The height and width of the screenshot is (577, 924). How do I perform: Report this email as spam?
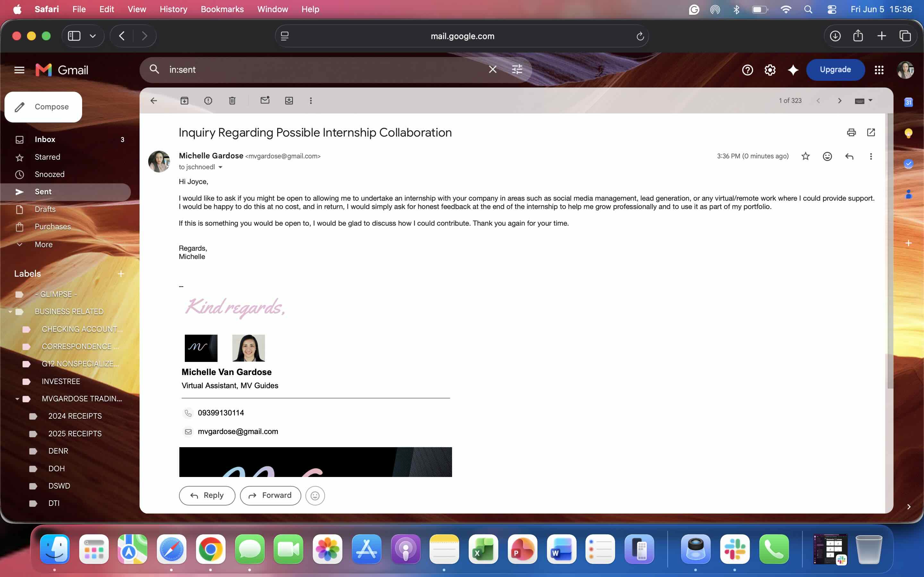(x=208, y=100)
